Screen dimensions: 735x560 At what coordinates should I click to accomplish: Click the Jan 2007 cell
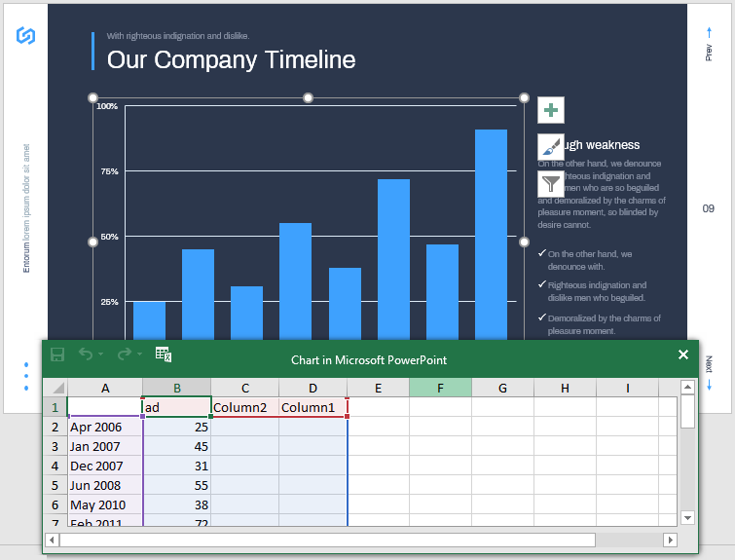(105, 446)
